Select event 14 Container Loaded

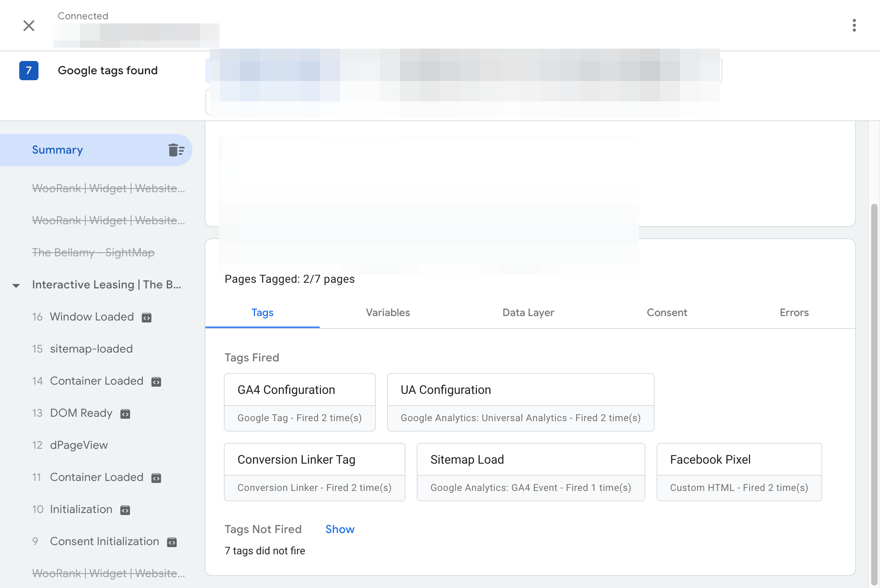[x=88, y=381]
